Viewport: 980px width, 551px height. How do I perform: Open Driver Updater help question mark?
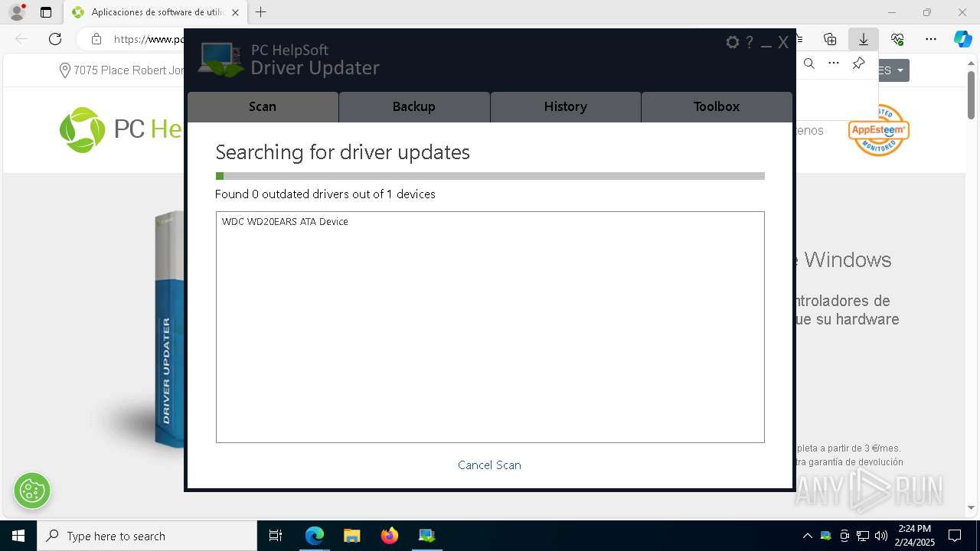(750, 43)
